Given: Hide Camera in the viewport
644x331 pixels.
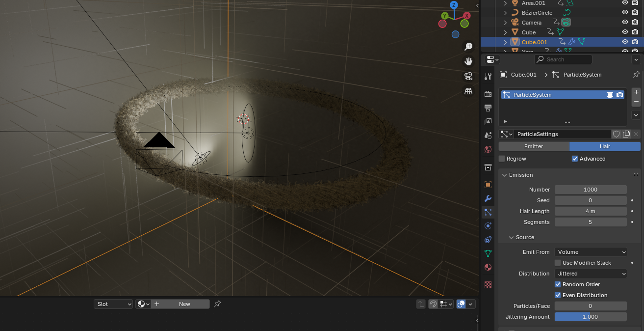Looking at the screenshot, I should pyautogui.click(x=625, y=22).
